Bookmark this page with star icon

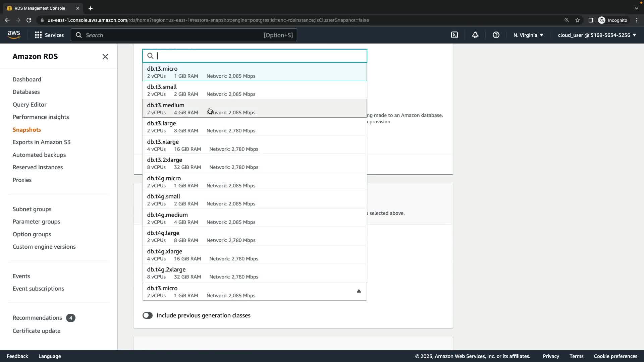[x=578, y=20]
